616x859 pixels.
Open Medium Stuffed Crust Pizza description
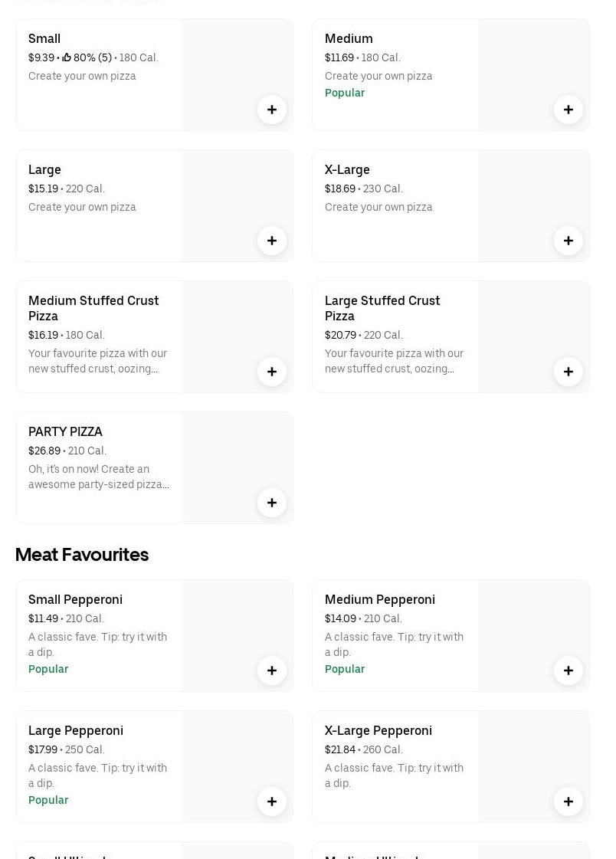(97, 361)
